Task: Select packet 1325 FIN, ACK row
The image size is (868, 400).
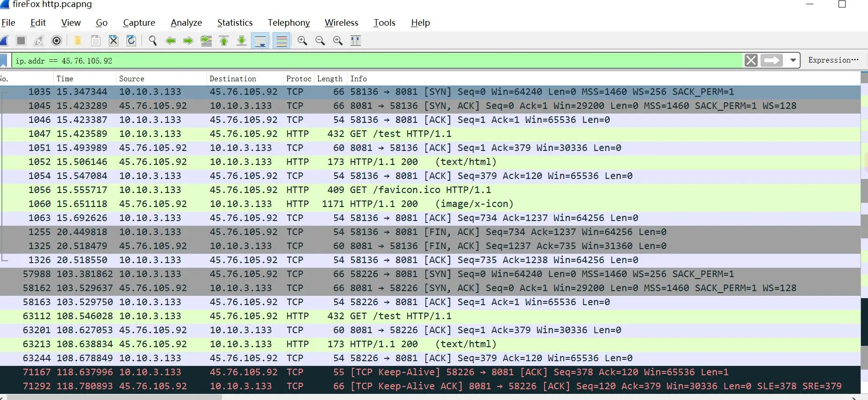Action: 430,246
